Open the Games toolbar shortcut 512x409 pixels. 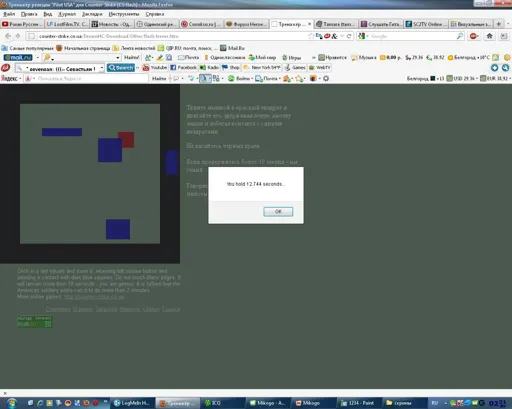tap(295, 68)
